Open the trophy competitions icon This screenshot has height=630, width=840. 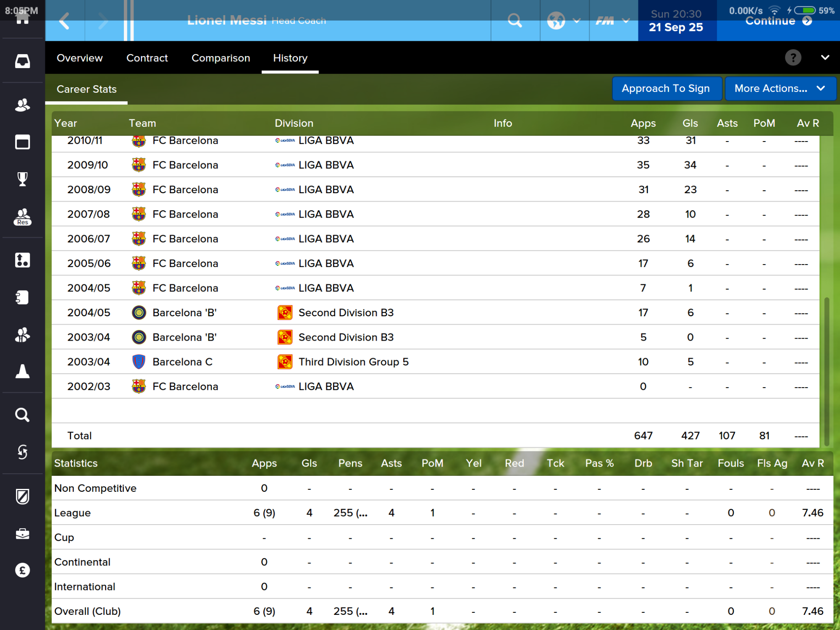[22, 179]
